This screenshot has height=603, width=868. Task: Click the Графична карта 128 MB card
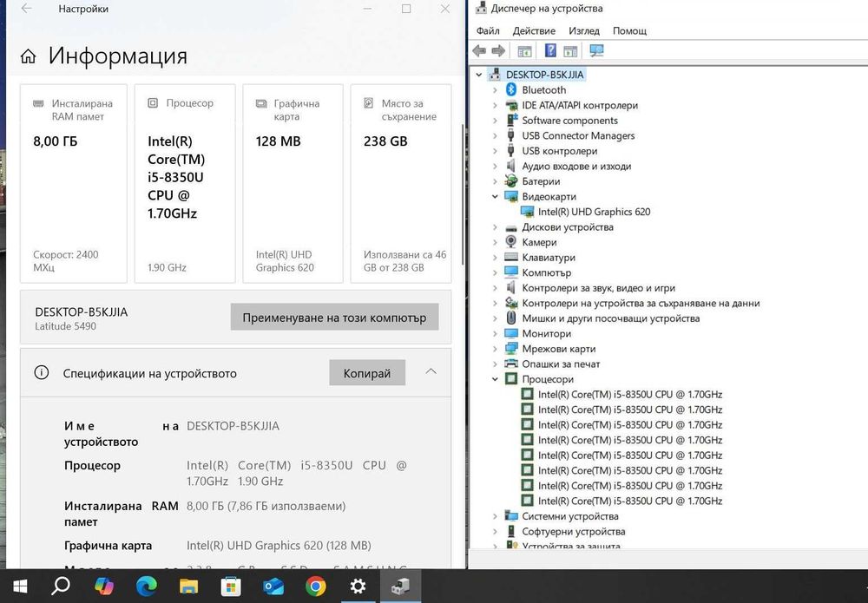(x=293, y=183)
